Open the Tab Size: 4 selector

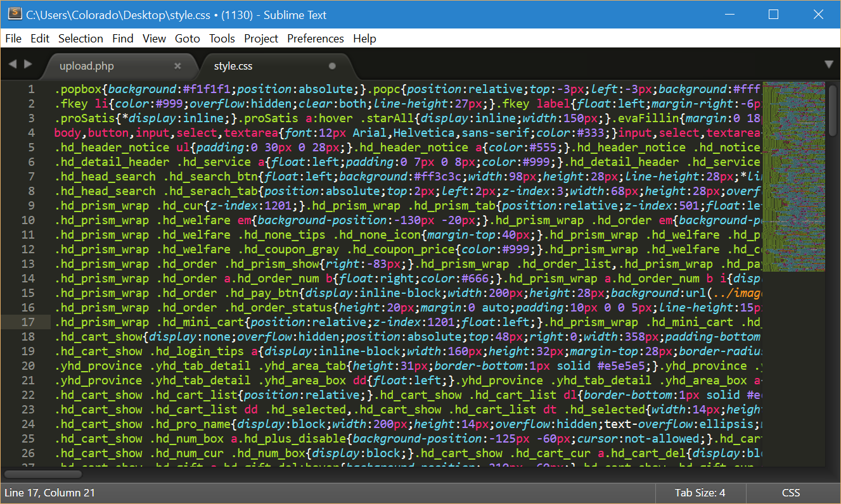coord(700,493)
